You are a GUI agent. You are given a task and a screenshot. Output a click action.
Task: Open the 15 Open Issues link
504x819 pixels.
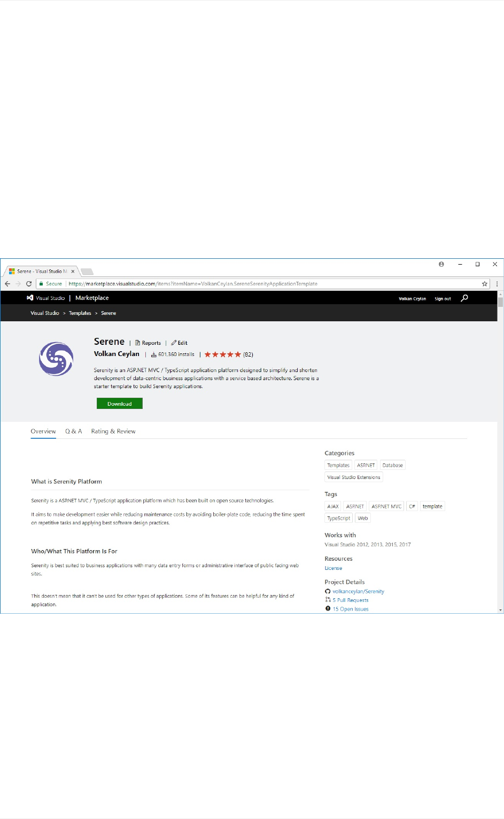click(351, 609)
